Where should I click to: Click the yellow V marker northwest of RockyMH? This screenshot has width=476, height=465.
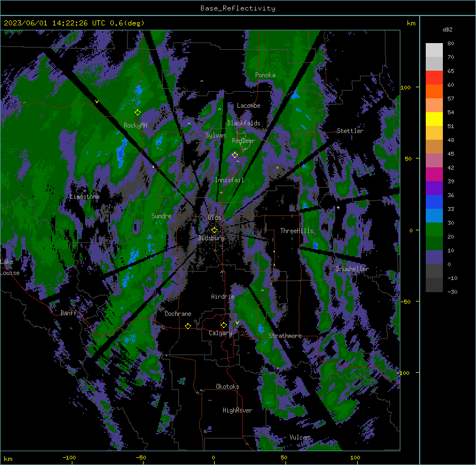click(97, 102)
